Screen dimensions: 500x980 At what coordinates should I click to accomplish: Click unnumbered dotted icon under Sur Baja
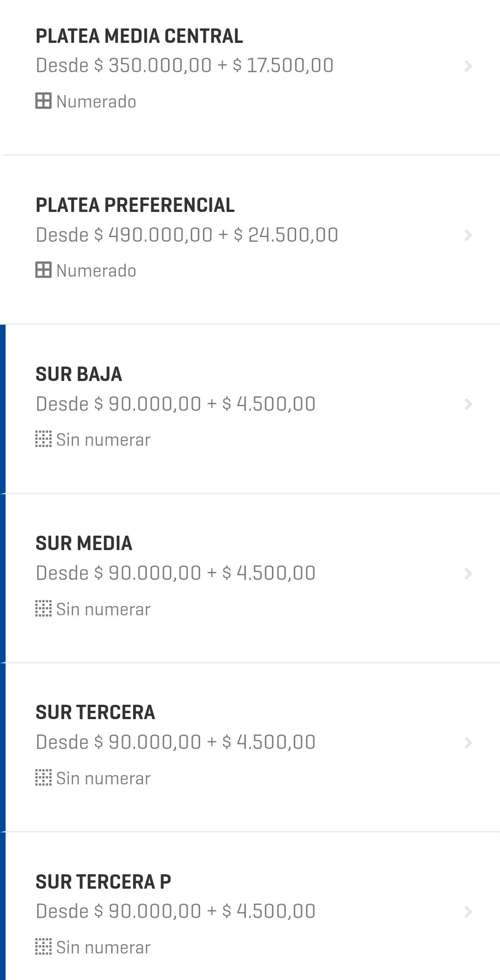coord(43,439)
